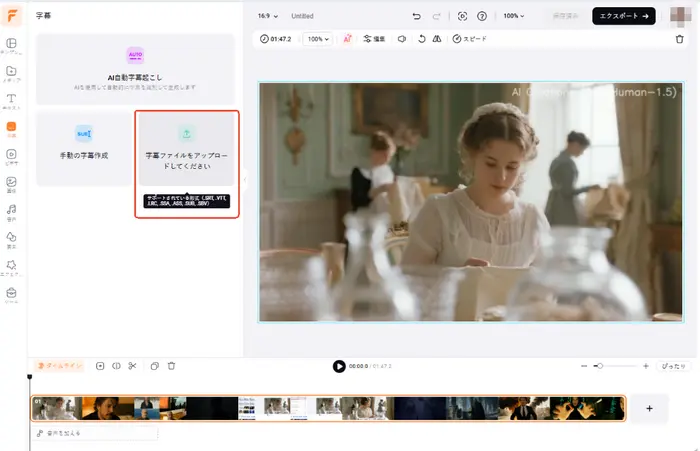Open the スピード speed control

coord(470,39)
